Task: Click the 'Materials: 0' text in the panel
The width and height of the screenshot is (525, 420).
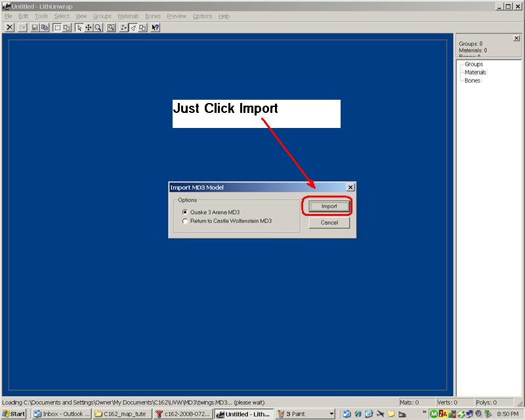Action: (473, 51)
